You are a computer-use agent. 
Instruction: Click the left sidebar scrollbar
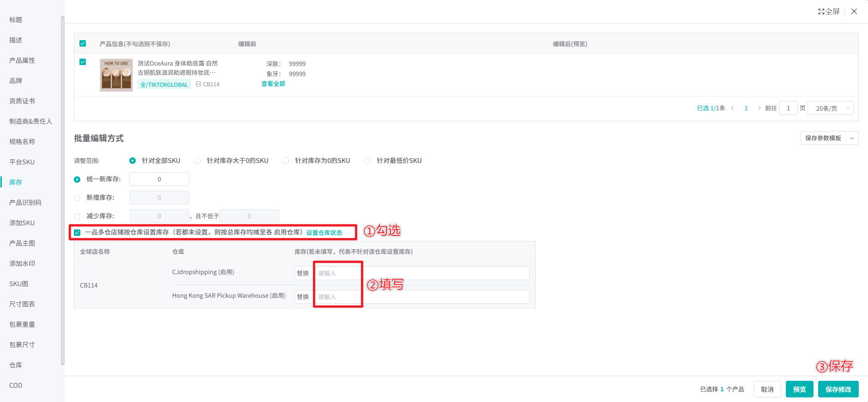pyautogui.click(x=63, y=191)
